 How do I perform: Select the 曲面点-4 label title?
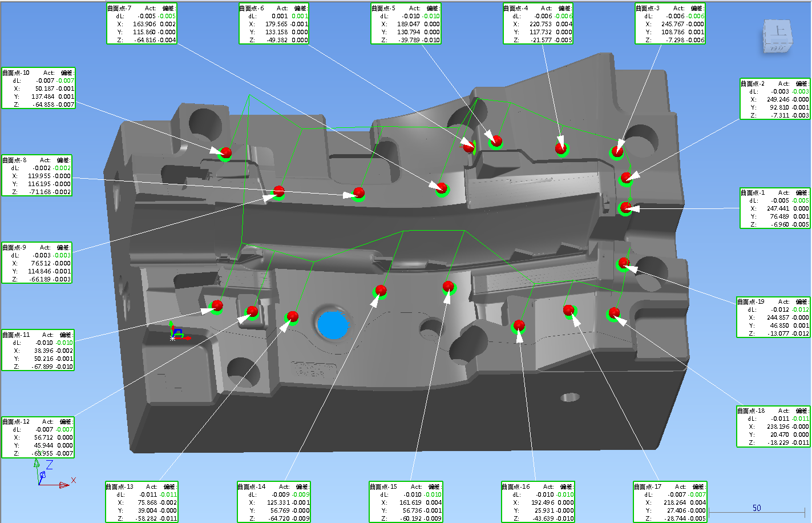pos(516,8)
